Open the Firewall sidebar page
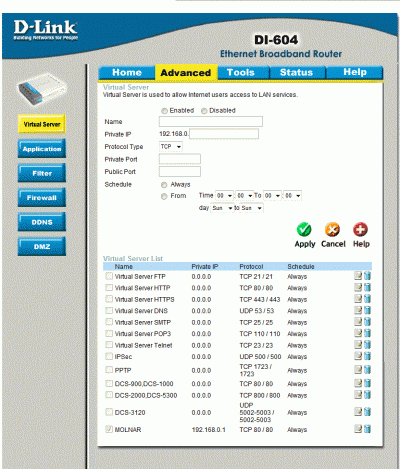This screenshot has width=400, height=469. point(42,198)
